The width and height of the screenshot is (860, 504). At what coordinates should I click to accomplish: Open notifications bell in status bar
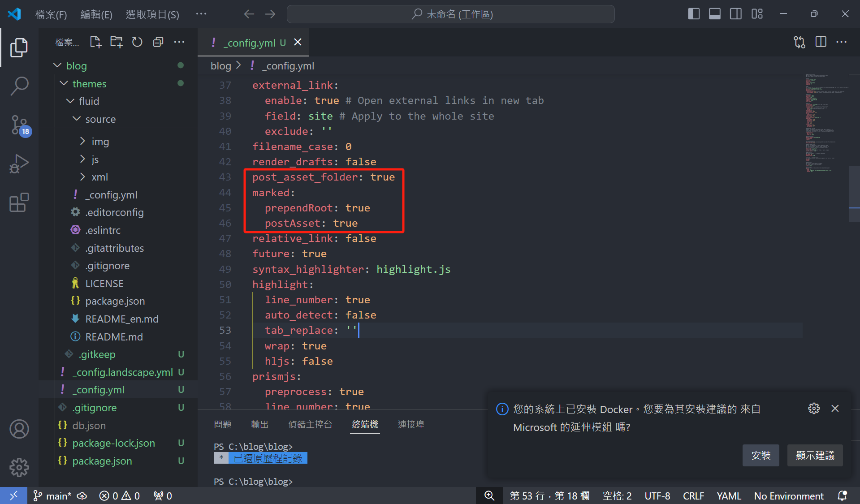tap(843, 496)
